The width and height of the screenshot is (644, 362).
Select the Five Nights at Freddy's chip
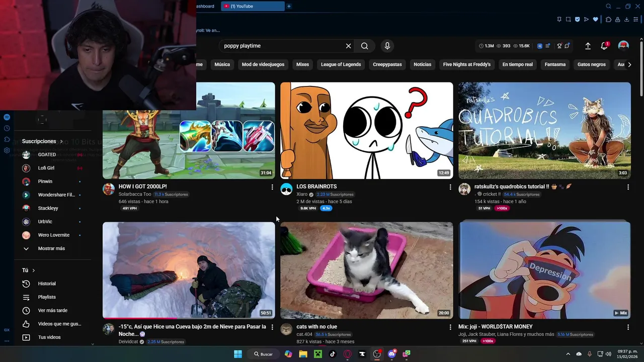[x=467, y=64]
